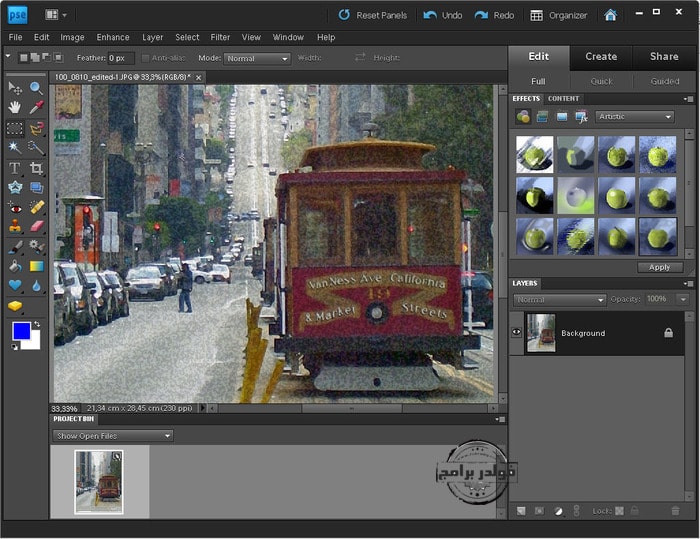Open the Organizer
This screenshot has height=539, width=700.
[x=558, y=15]
